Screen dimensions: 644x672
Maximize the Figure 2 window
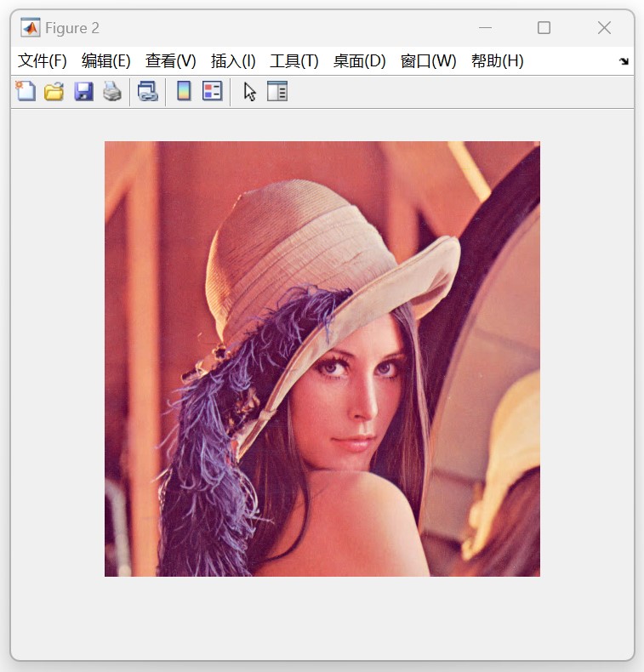pos(544,28)
